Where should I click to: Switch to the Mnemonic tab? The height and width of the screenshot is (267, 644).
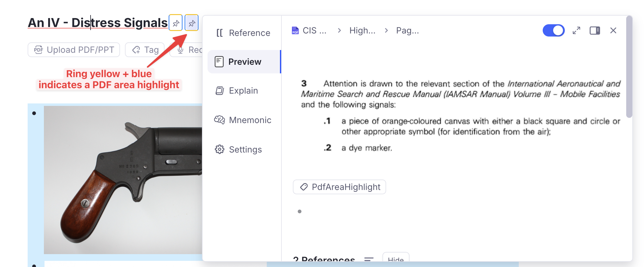tap(244, 120)
